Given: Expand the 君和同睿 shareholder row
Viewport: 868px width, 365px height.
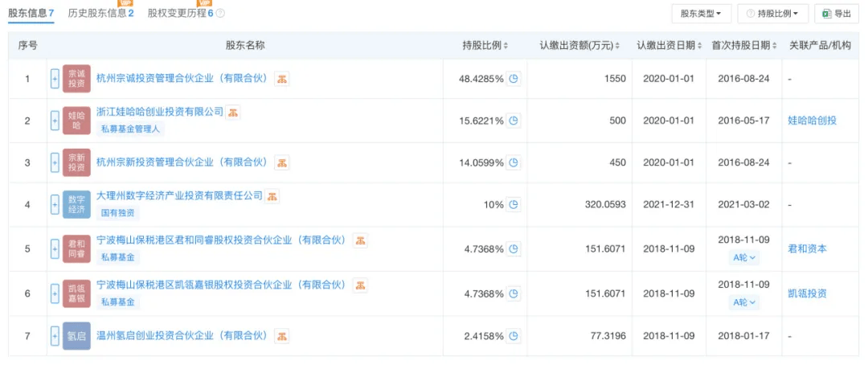Looking at the screenshot, I should [x=55, y=249].
